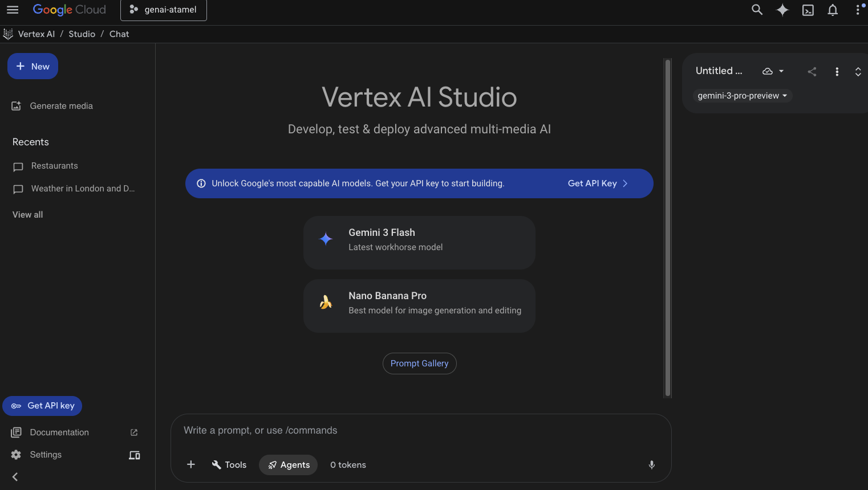Open the gemini-3-pro-preview model dropdown
868x490 pixels.
[742, 96]
